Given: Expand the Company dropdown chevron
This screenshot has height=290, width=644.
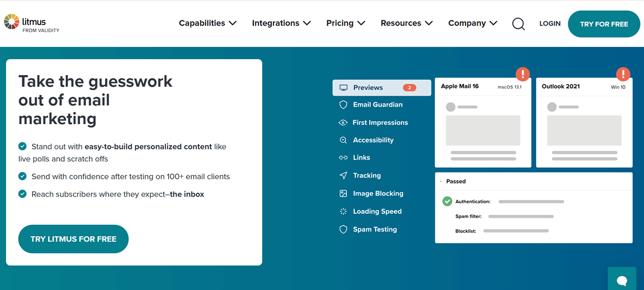Looking at the screenshot, I should [x=493, y=23].
